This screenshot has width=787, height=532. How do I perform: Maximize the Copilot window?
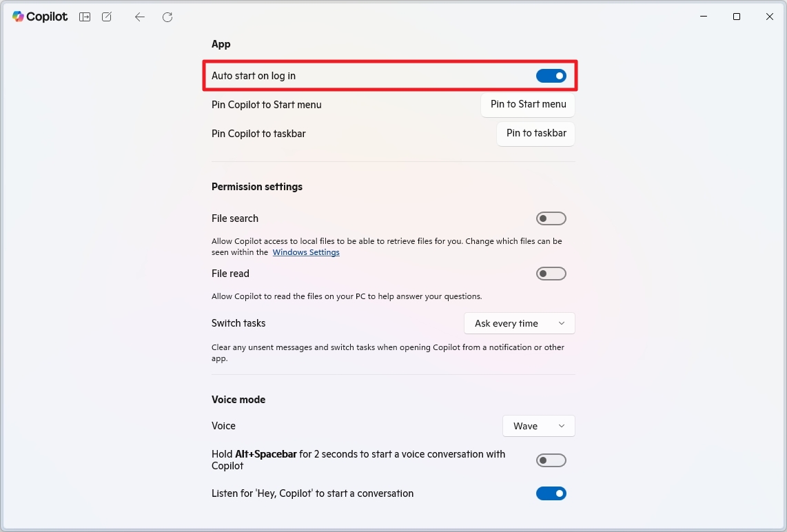[737, 17]
